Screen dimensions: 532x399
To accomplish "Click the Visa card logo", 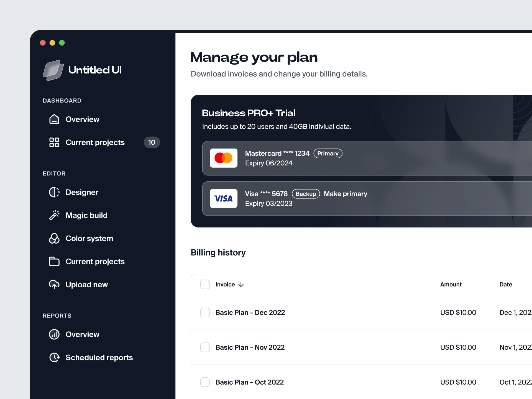I will [224, 198].
